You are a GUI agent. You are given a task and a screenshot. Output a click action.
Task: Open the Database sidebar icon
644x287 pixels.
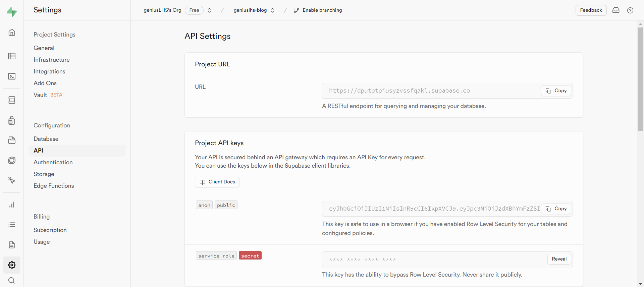point(12,100)
